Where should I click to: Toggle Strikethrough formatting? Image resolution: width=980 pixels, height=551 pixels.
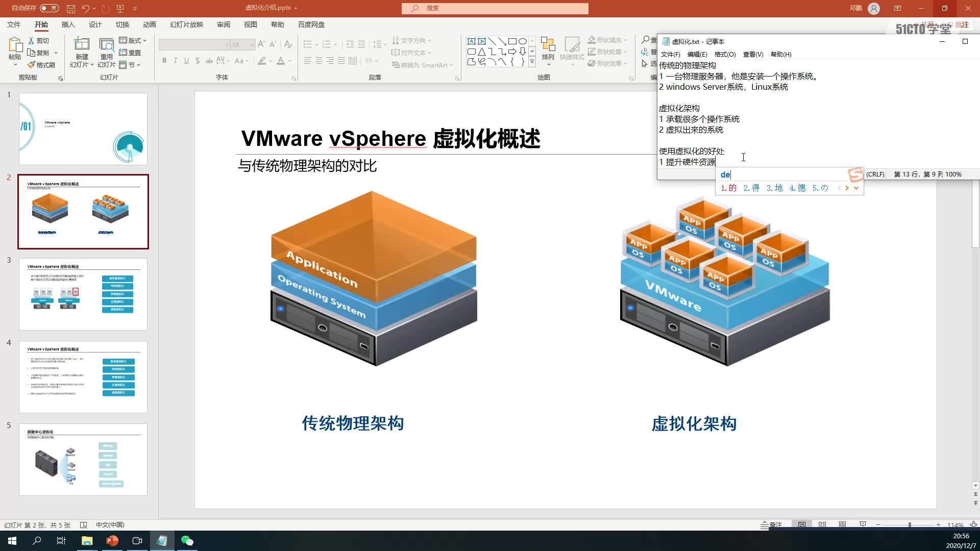[x=209, y=61]
